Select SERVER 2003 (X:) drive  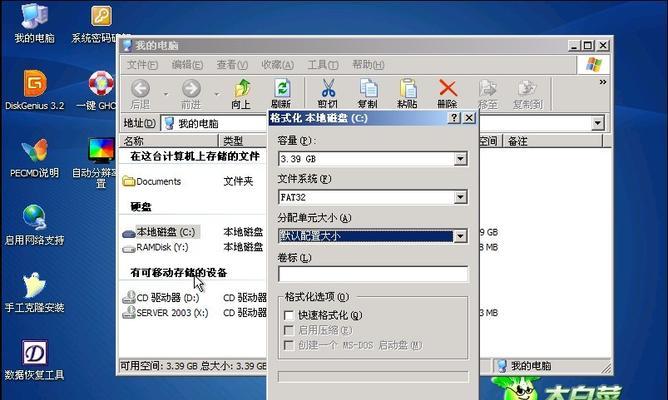165,313
